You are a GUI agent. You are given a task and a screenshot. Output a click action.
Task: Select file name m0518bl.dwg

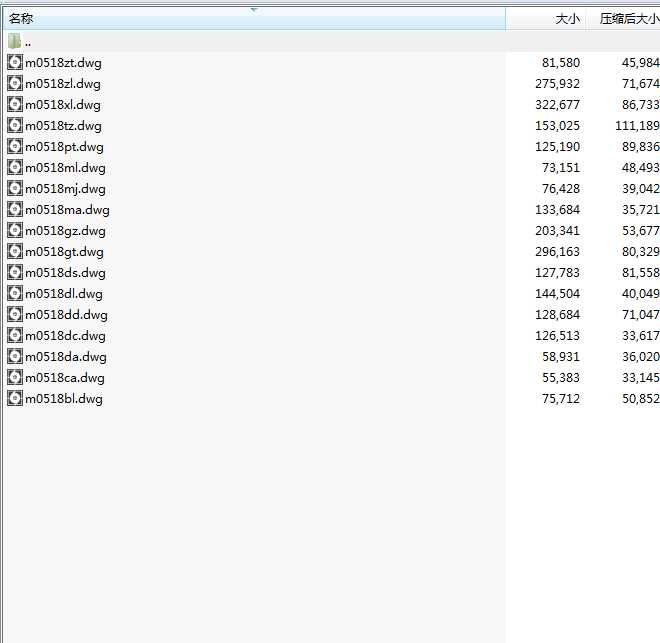point(64,400)
